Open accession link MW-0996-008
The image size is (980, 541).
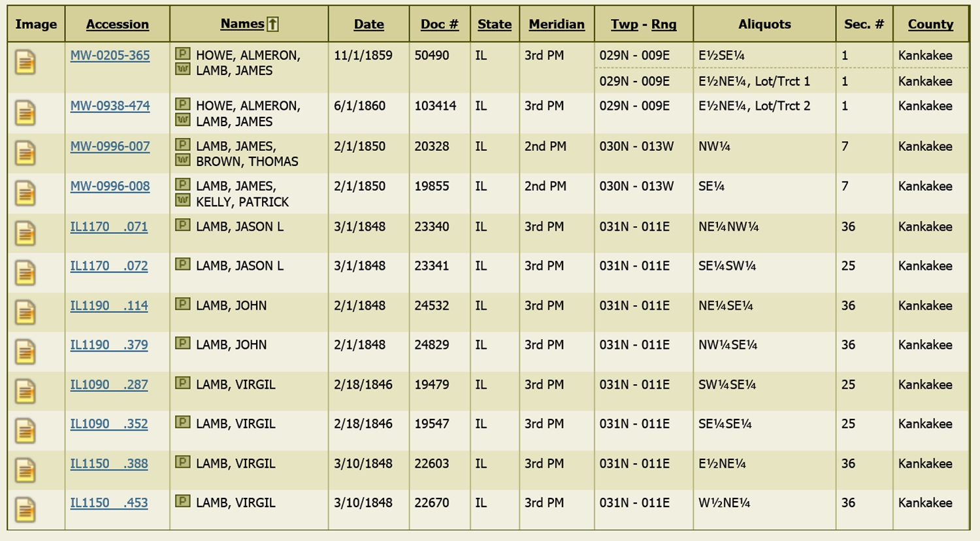tap(110, 186)
